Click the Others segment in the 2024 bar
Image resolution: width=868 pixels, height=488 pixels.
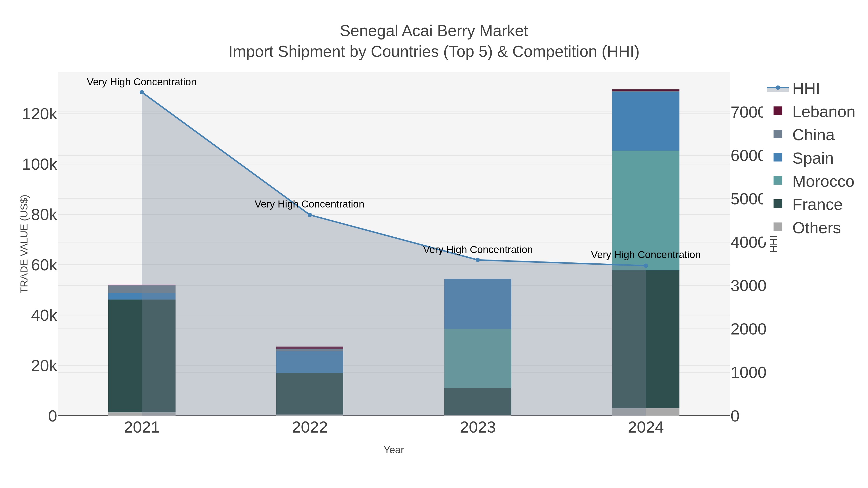tap(646, 412)
